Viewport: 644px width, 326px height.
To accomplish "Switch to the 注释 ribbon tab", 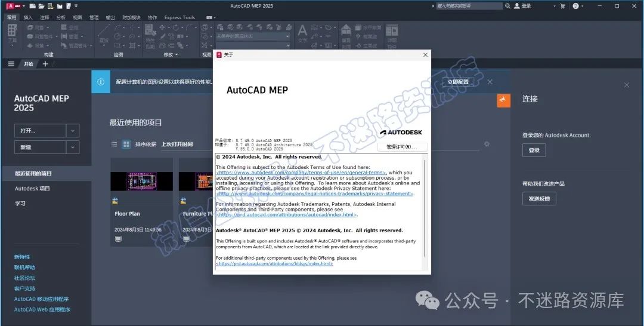I will (44, 17).
